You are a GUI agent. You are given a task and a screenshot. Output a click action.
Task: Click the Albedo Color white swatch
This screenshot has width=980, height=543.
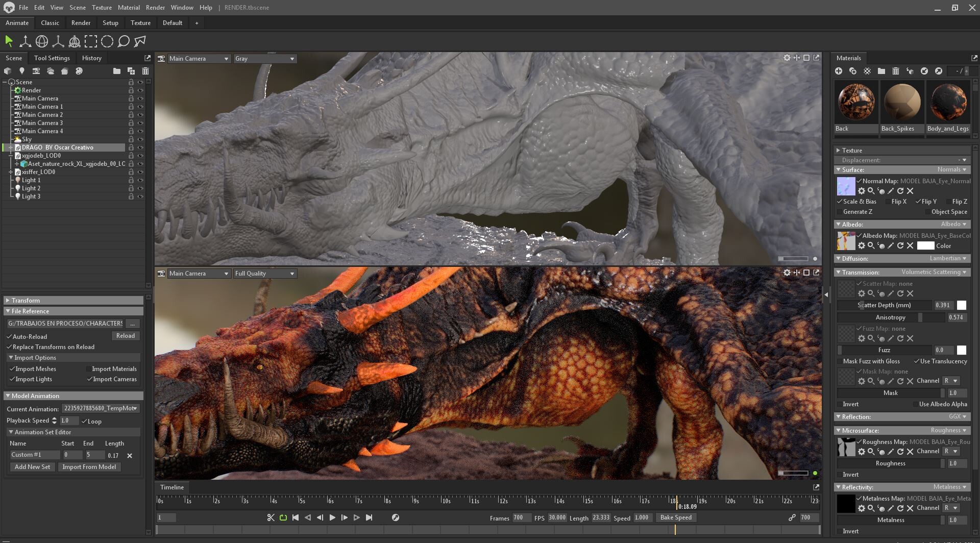tap(925, 246)
